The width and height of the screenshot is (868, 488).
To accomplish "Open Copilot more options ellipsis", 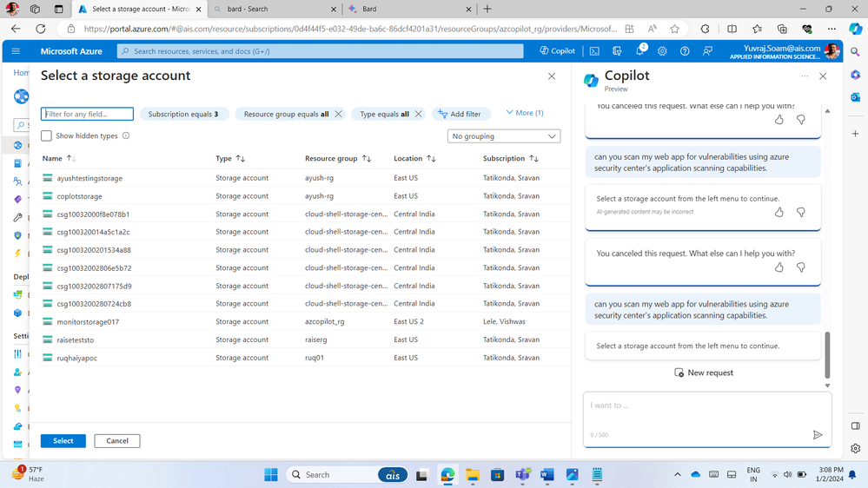I will point(805,76).
